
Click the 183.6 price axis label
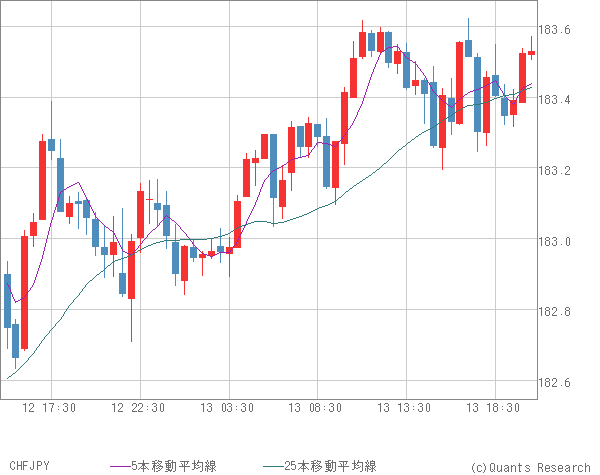pyautogui.click(x=554, y=29)
